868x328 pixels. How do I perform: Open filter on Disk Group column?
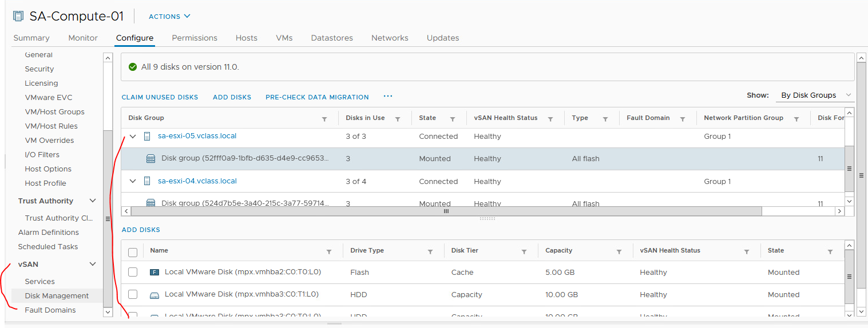pyautogui.click(x=324, y=119)
